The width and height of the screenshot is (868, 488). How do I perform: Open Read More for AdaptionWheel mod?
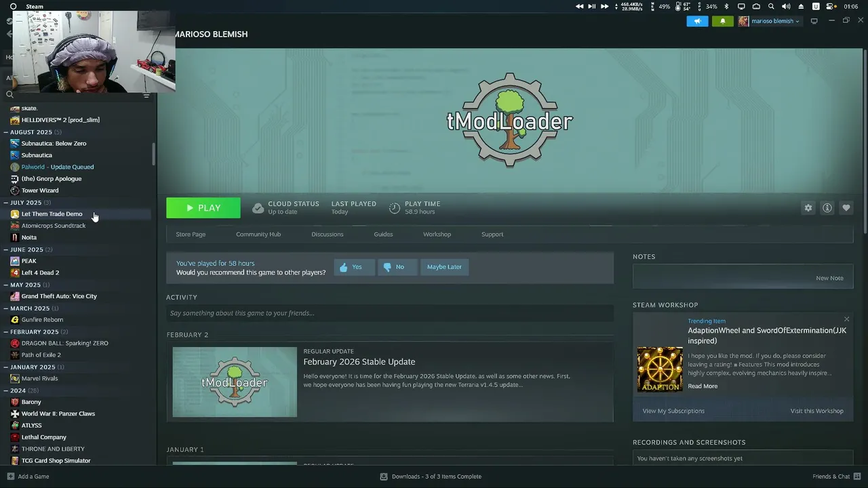click(703, 386)
